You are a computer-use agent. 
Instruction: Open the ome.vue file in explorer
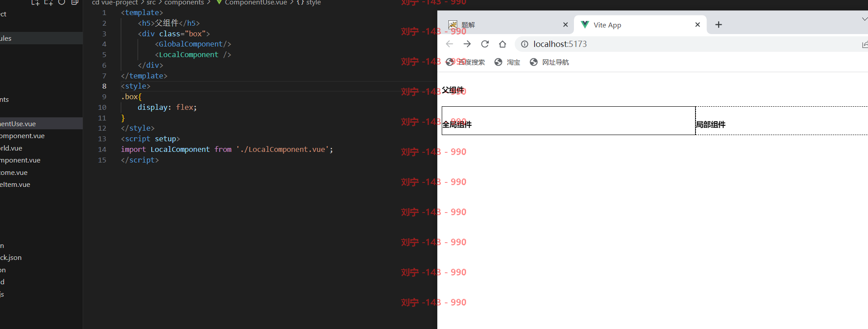pos(41,172)
